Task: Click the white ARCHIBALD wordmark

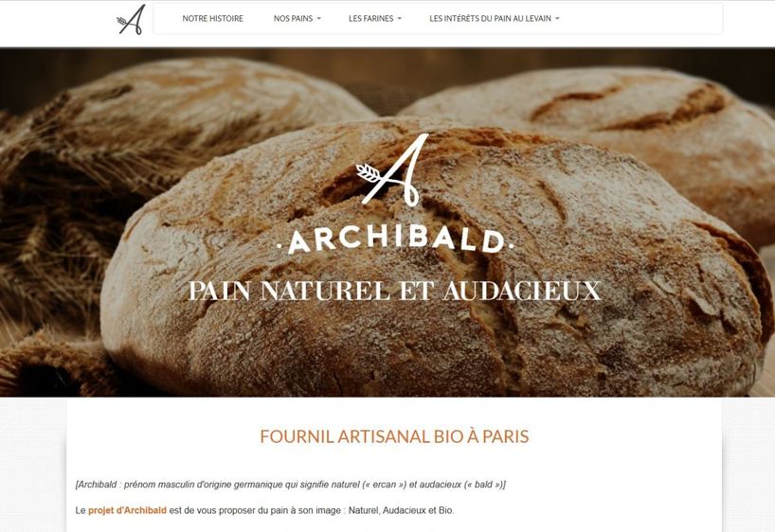Action: 396,240
